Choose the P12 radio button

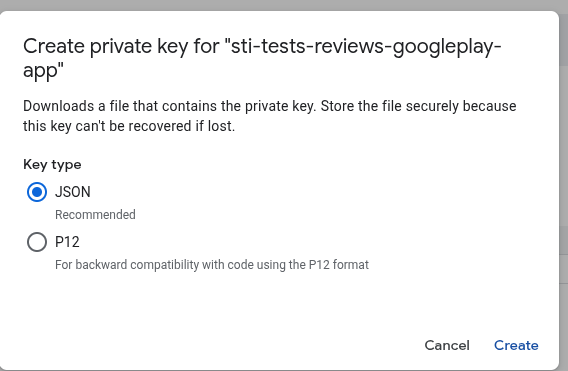[37, 242]
